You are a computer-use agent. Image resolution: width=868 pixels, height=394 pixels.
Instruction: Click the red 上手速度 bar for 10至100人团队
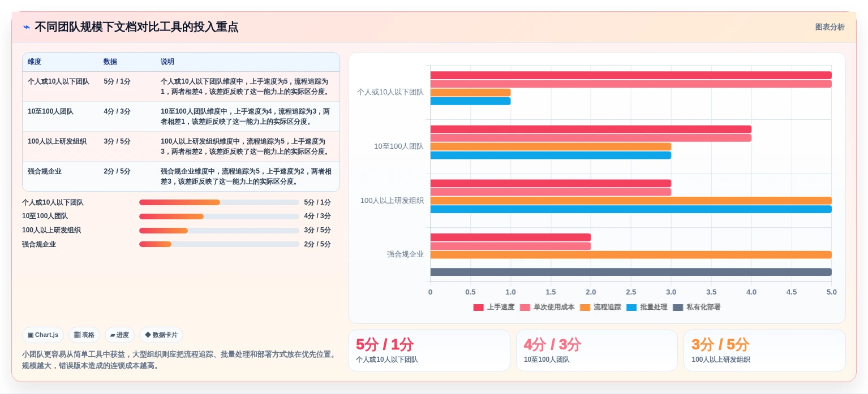591,129
